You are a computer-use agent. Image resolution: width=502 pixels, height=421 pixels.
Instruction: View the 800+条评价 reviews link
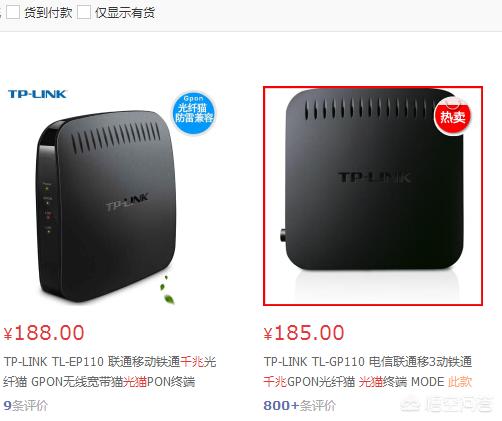point(299,406)
